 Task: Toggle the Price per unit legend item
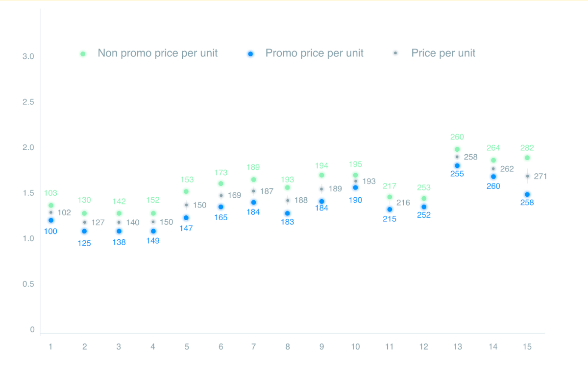pos(435,53)
